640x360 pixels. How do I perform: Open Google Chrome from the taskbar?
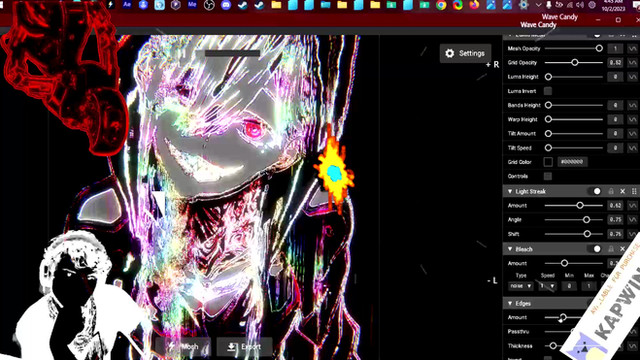tap(441, 5)
